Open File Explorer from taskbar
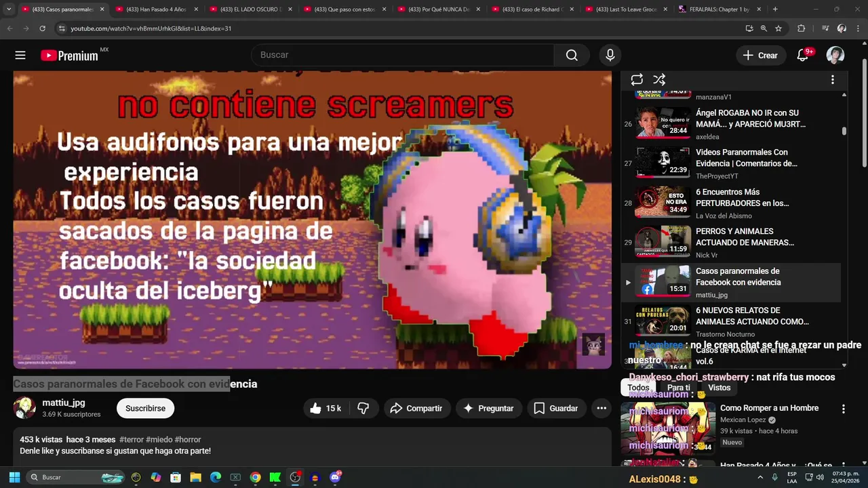868x488 pixels. tap(195, 477)
